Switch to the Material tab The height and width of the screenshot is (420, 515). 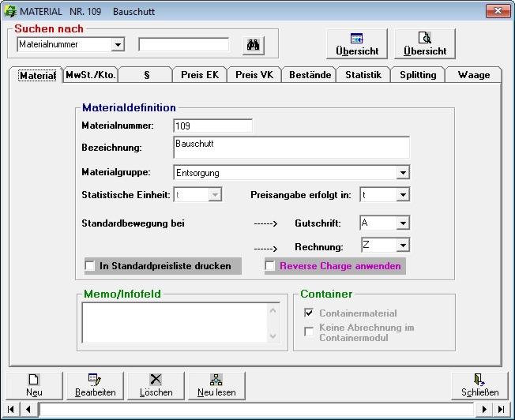[37, 76]
